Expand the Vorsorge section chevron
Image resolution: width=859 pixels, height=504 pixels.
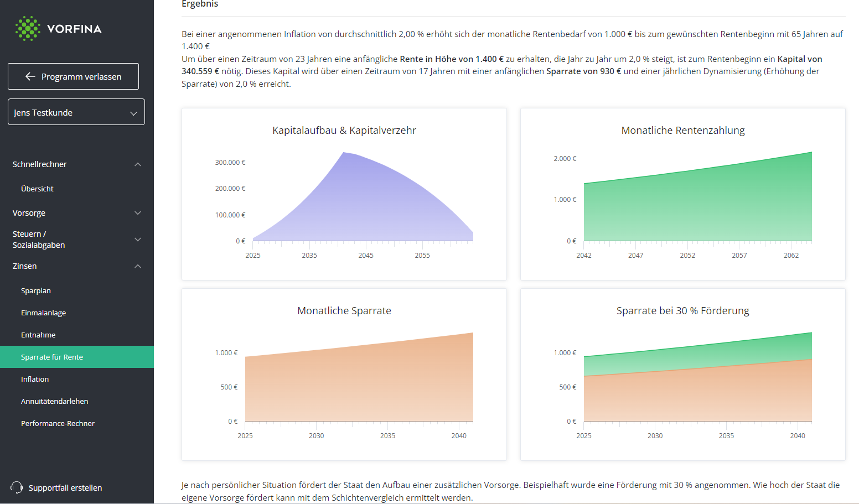tap(138, 213)
